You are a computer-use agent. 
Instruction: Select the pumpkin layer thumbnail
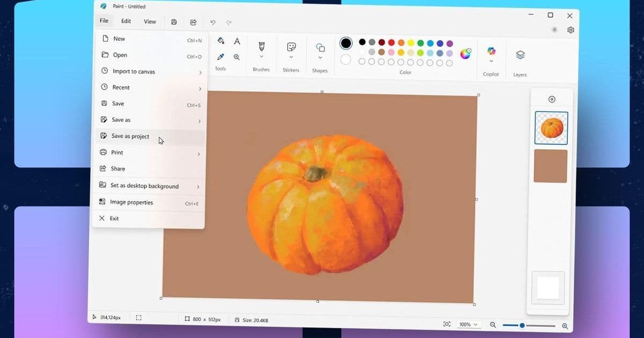(x=551, y=128)
